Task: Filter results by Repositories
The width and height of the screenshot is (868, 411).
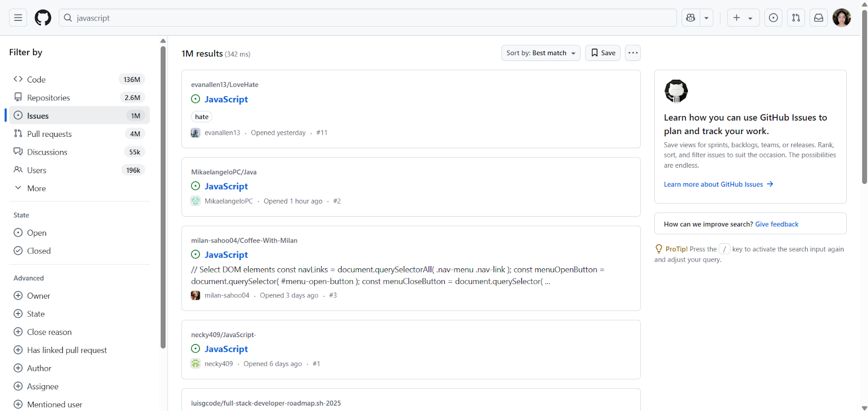Action: tap(79, 98)
